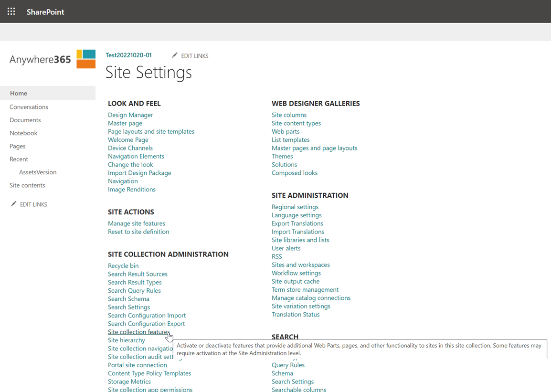This screenshot has width=551, height=392.
Task: Click Change the look link
Action: point(130,165)
